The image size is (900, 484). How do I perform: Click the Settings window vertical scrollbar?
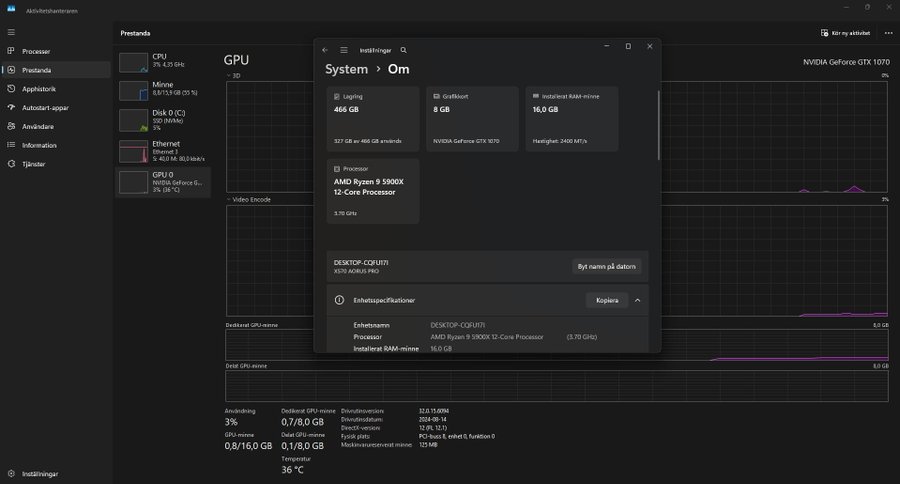pos(658,125)
